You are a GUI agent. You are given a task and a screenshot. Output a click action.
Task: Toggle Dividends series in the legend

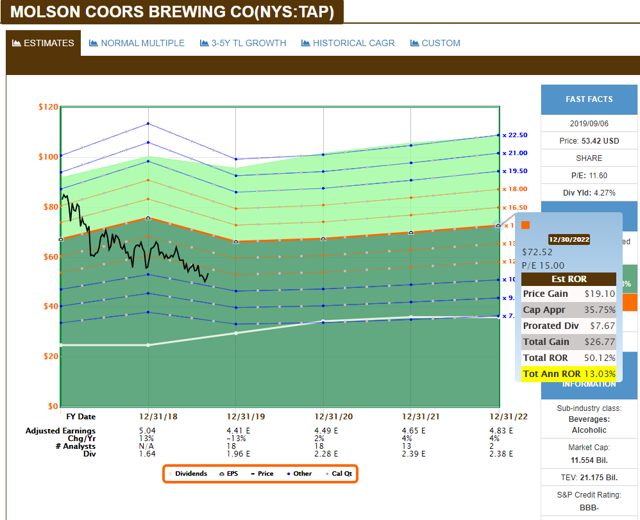click(188, 473)
